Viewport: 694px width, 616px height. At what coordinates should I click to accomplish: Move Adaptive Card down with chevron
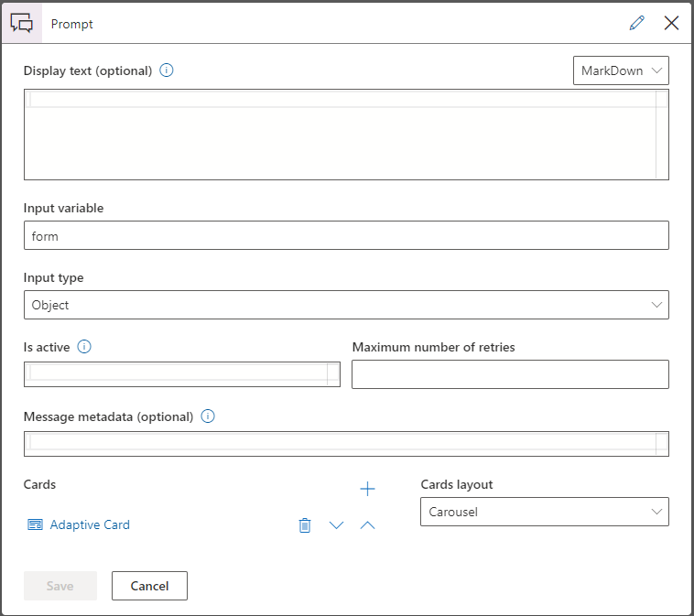coord(336,525)
